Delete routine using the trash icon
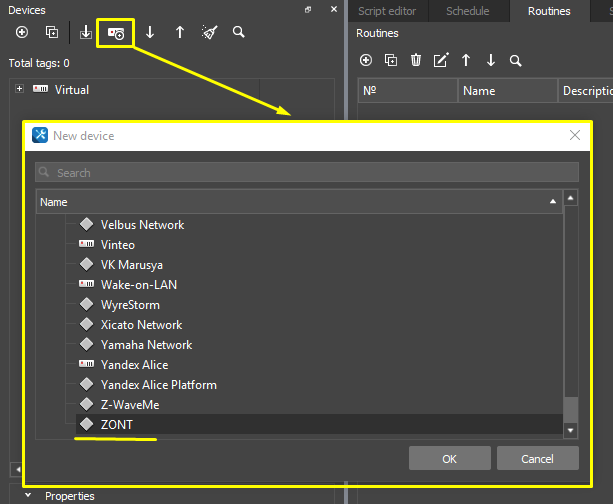This screenshot has height=504, width=613. tap(415, 60)
